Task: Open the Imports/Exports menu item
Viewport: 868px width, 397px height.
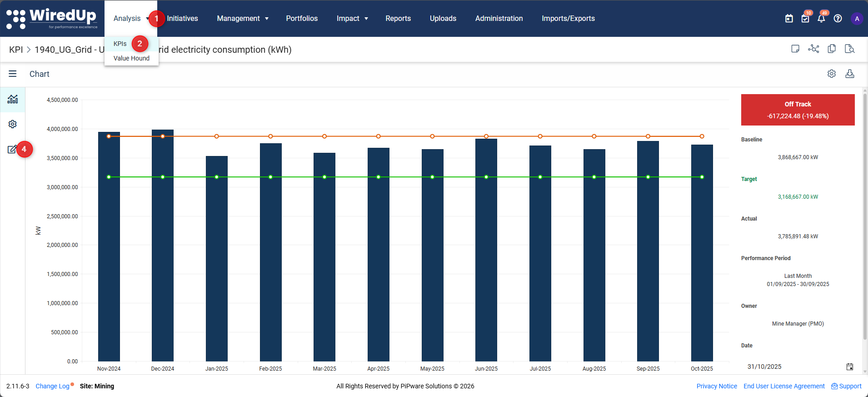Action: (x=568, y=19)
